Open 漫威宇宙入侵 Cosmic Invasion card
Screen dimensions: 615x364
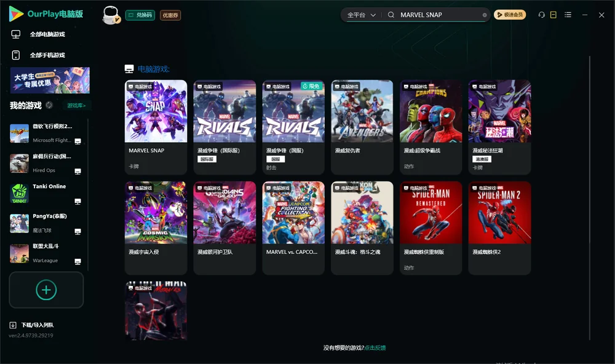tap(156, 228)
